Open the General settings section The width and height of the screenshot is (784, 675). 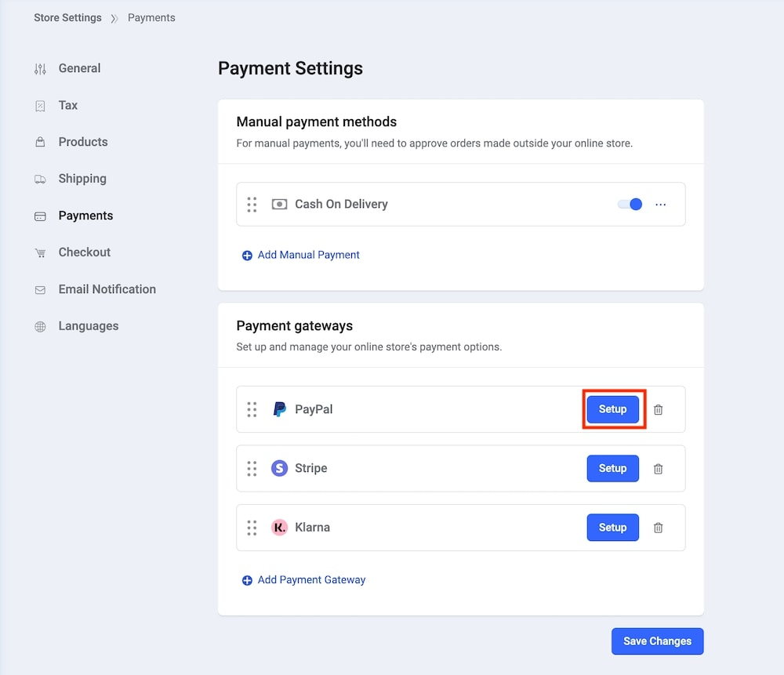click(79, 68)
